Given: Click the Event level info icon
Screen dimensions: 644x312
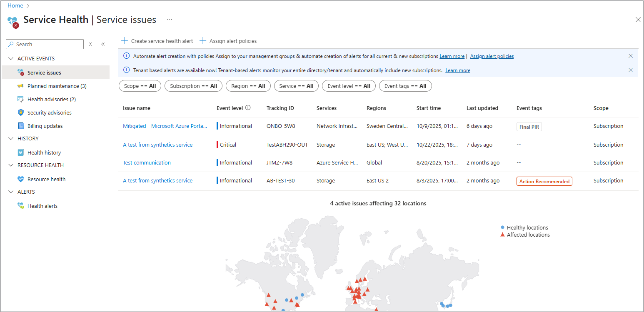Looking at the screenshot, I should (248, 108).
